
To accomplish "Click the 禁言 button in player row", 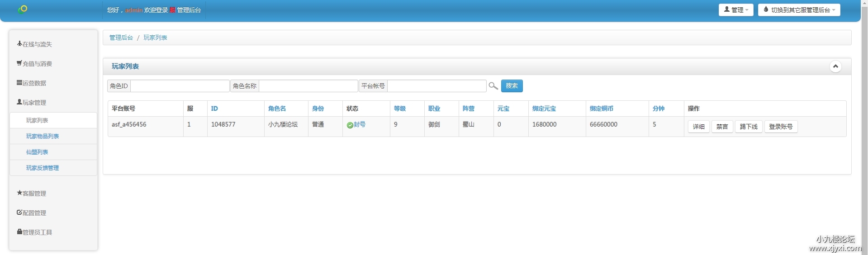I will coord(722,127).
